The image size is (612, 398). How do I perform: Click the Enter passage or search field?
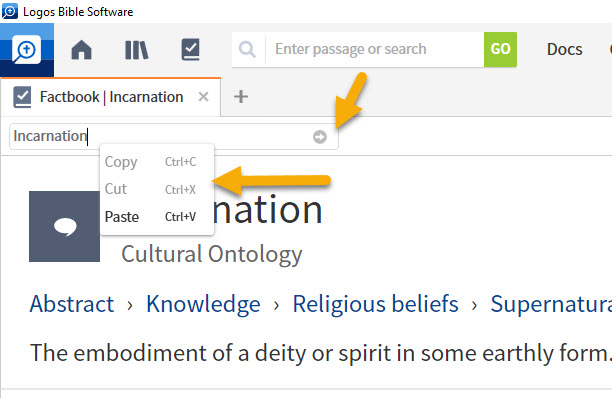coord(375,50)
